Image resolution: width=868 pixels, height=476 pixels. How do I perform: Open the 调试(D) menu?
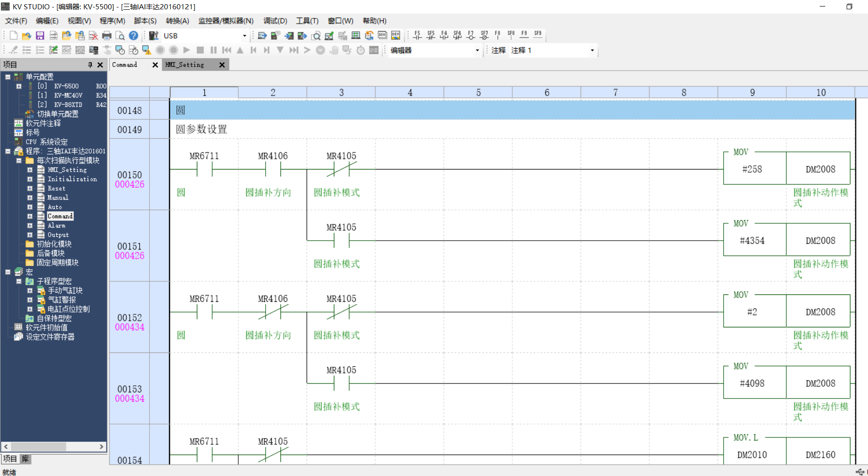click(x=275, y=21)
